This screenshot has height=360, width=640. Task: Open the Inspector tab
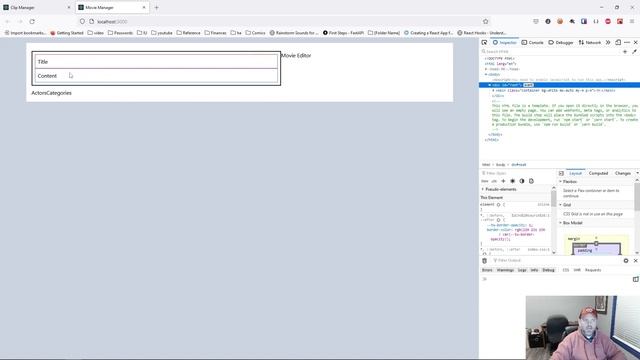(504, 42)
